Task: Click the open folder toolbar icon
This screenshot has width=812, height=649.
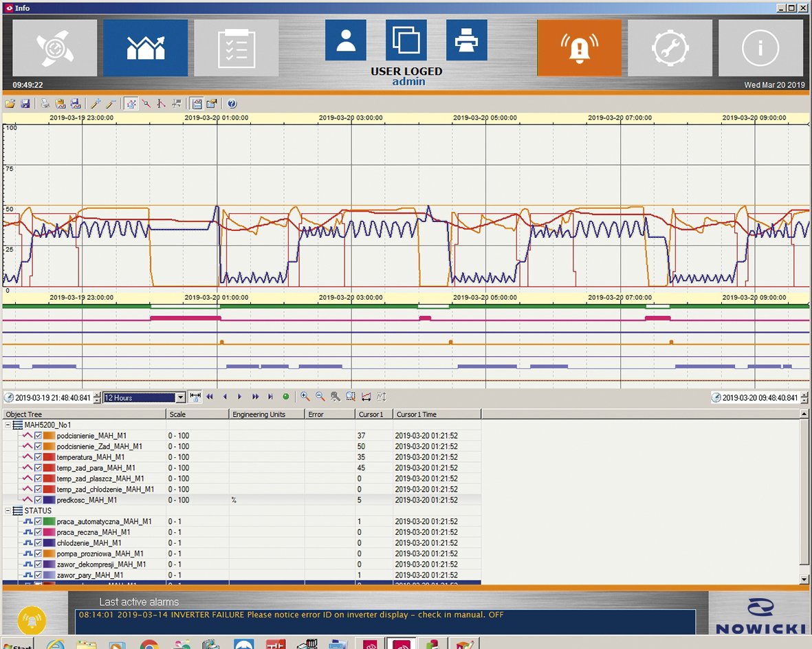Action: (10, 104)
